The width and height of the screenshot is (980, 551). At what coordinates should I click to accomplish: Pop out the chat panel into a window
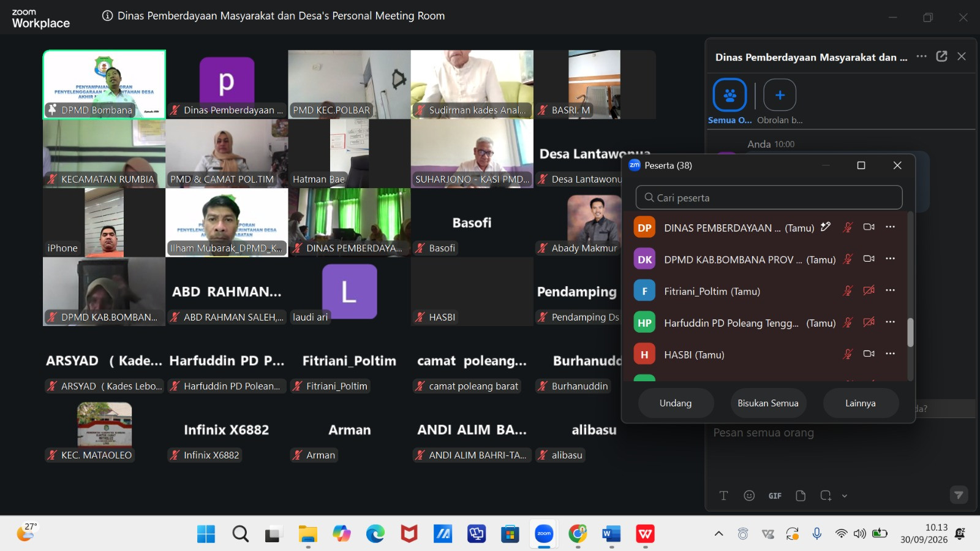941,56
